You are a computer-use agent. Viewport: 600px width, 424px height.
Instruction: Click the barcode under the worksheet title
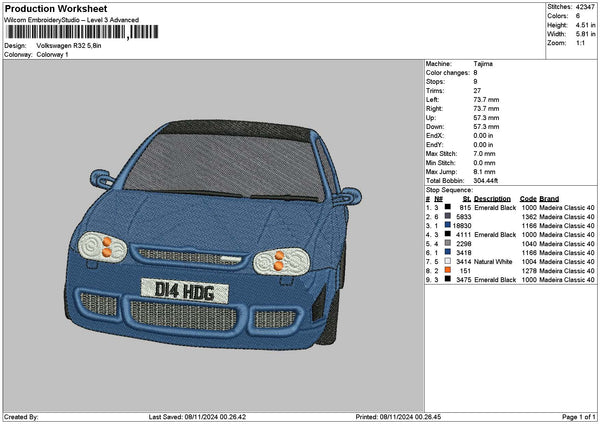pyautogui.click(x=82, y=32)
